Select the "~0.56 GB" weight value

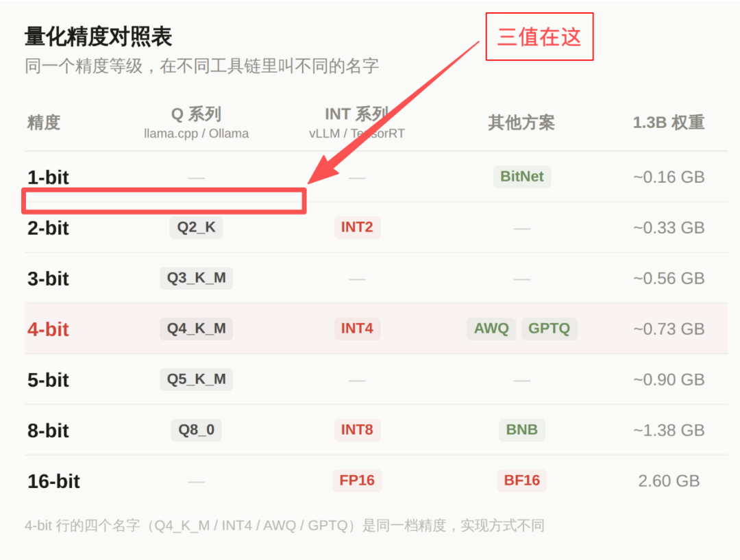669,279
